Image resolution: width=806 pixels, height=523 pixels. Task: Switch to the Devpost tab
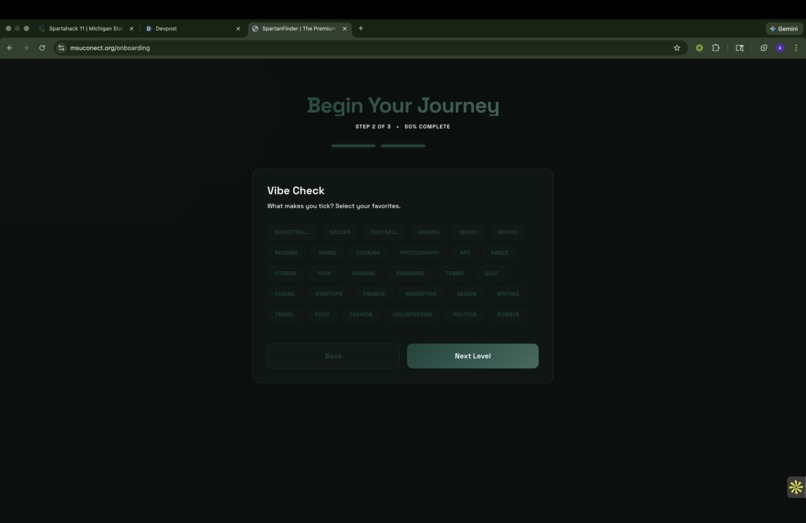[x=193, y=29]
